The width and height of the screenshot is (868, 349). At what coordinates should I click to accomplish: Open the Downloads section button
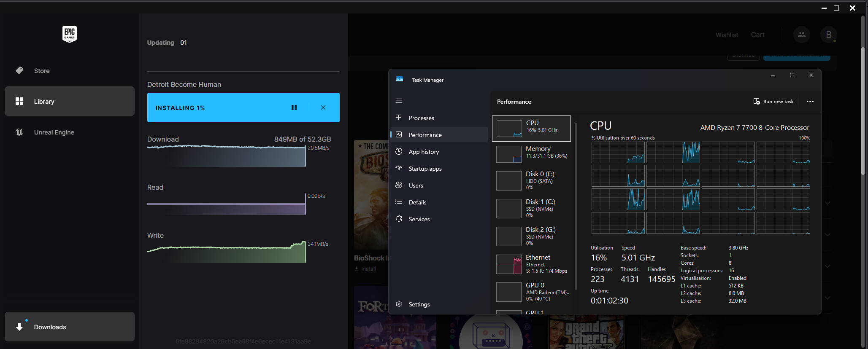pos(70,327)
